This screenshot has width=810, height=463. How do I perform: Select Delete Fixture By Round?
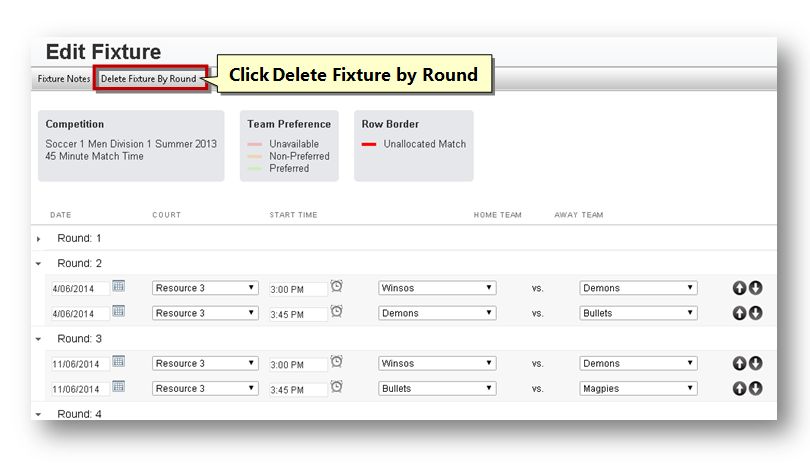click(149, 79)
